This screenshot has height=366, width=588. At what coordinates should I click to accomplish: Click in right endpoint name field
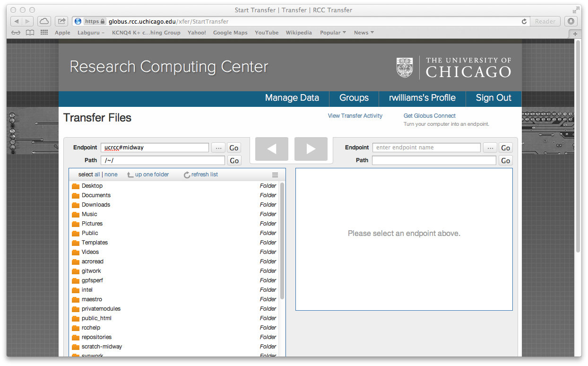[426, 148]
